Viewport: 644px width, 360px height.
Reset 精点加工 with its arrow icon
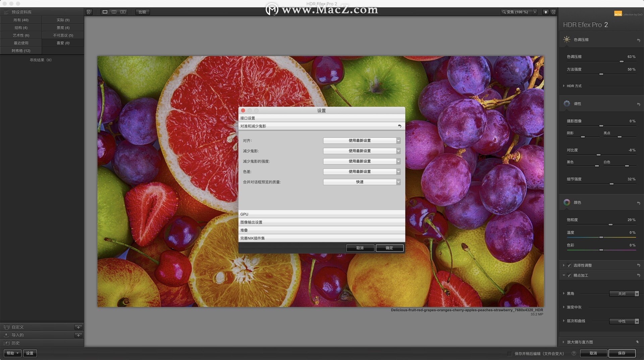pyautogui.click(x=638, y=275)
